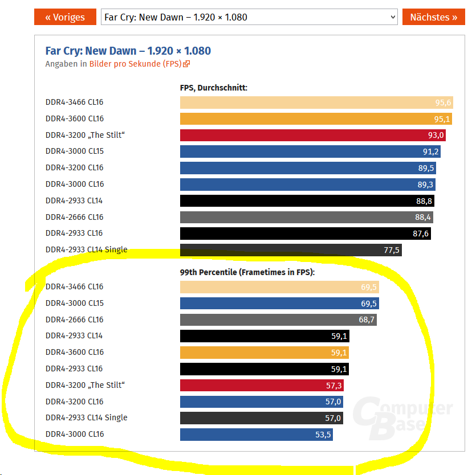Viewport: 476px width, 475px height.
Task: Click DDR4-2933 CL14 label in percentile section
Action: [x=74, y=336]
